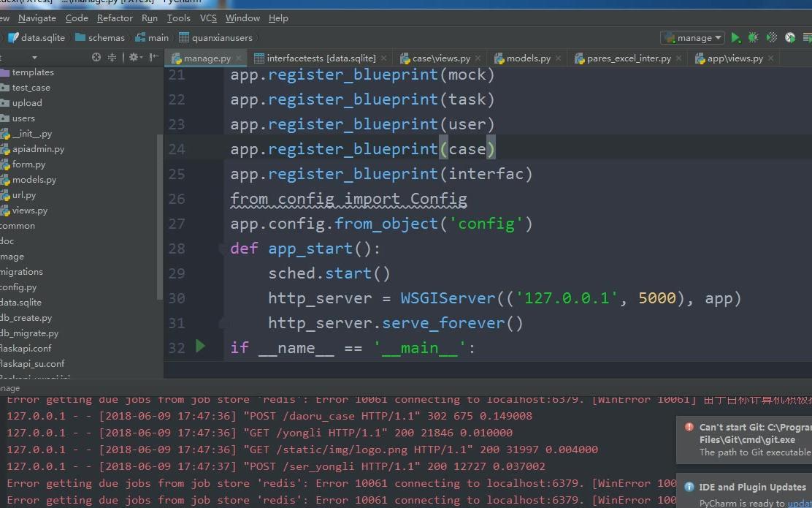
Task: Expand the users folder in the sidebar
Action: (x=24, y=118)
